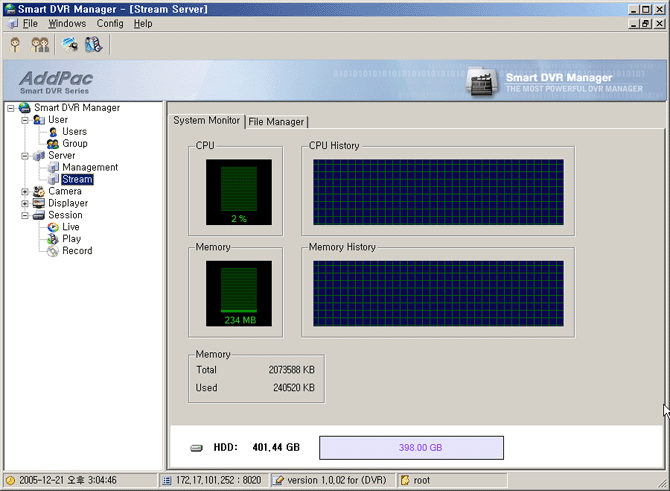
Task: Click the globe icon beside Smart DVR Manager
Action: tap(25, 108)
